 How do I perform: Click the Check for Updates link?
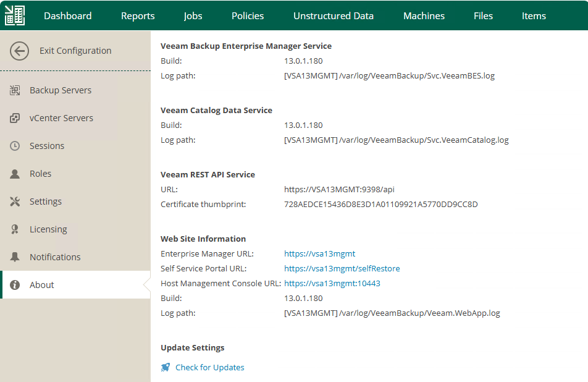[209, 367]
